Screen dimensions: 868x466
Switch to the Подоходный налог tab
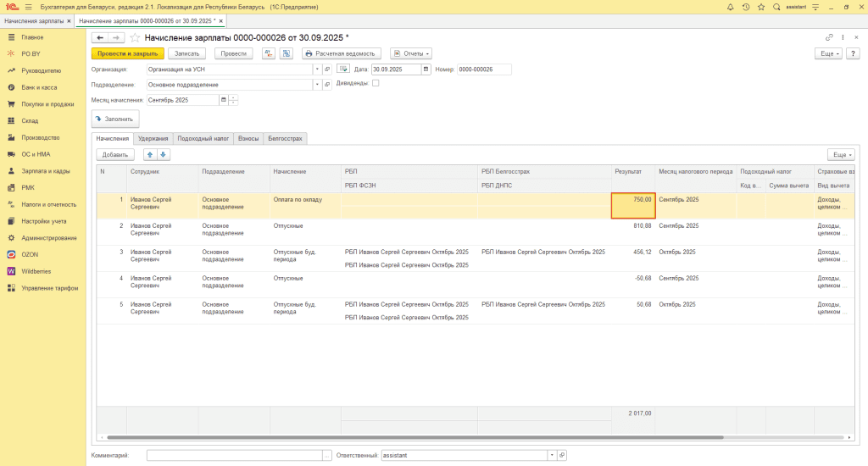203,138
